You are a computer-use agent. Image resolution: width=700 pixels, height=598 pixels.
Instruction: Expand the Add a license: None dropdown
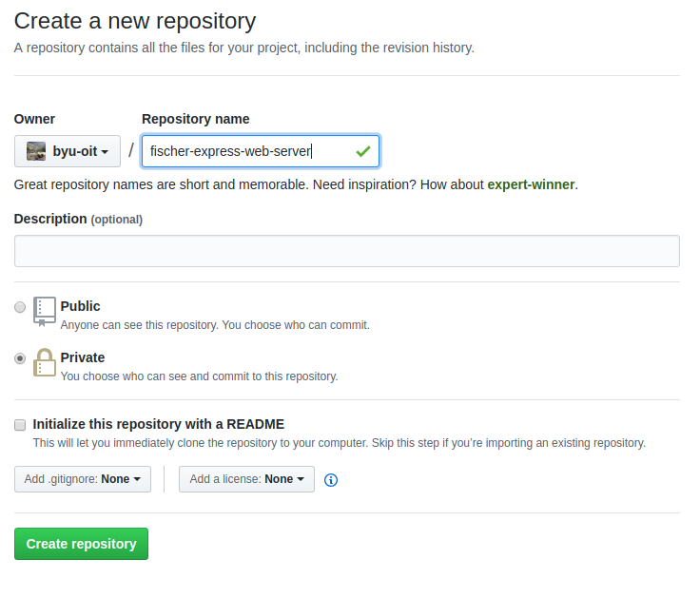pos(247,479)
